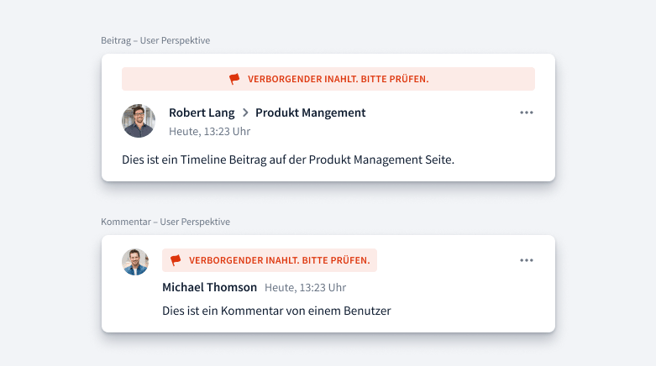Select the timeline post text about Produkt Management Seite

288,160
